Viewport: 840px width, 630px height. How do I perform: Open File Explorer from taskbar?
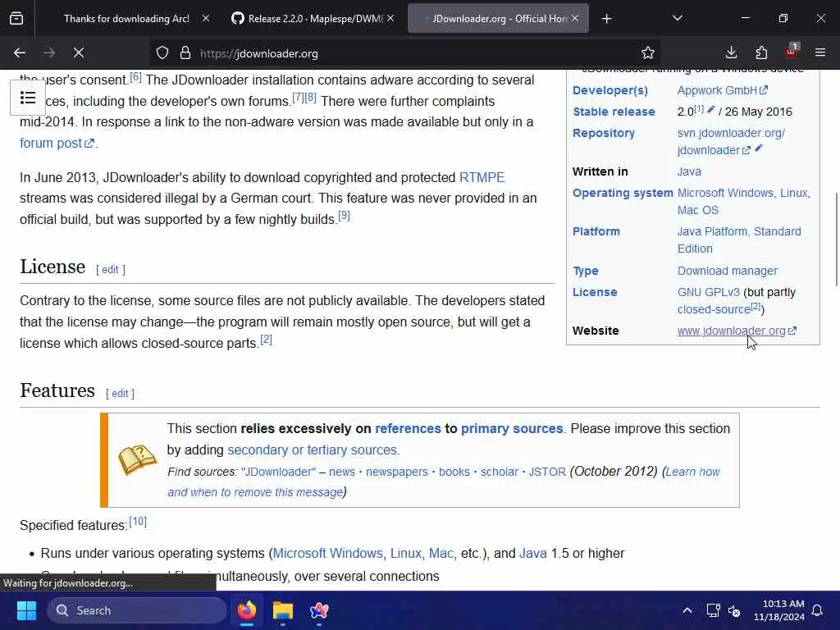(x=283, y=610)
